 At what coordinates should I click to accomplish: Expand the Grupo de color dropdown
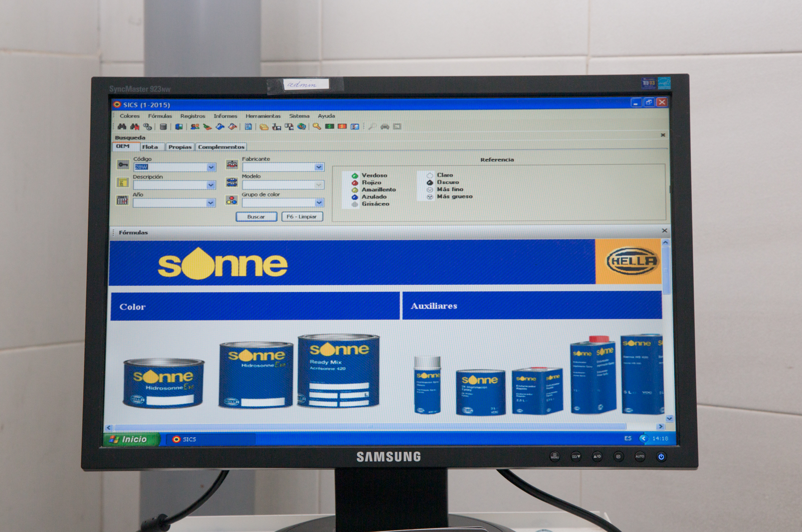319,202
